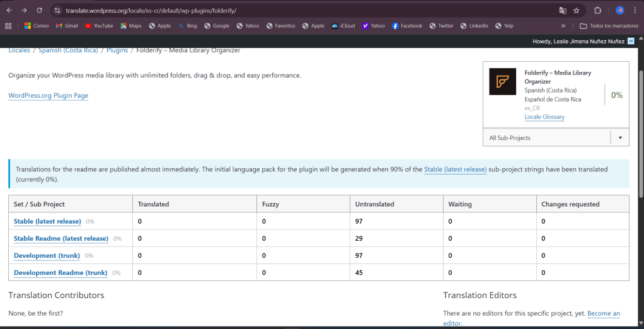Click the browser back arrow
The width and height of the screenshot is (644, 329).
click(9, 11)
